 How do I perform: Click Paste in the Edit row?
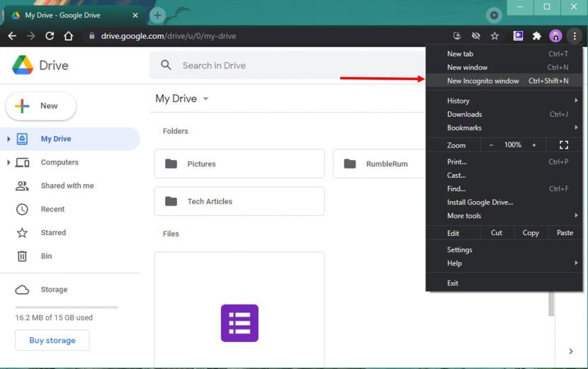tap(565, 233)
